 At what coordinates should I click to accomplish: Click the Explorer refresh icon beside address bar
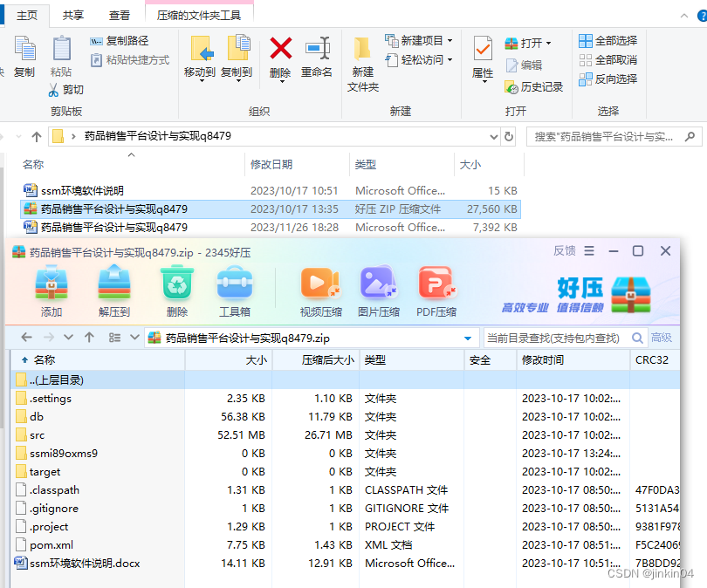pyautogui.click(x=509, y=136)
